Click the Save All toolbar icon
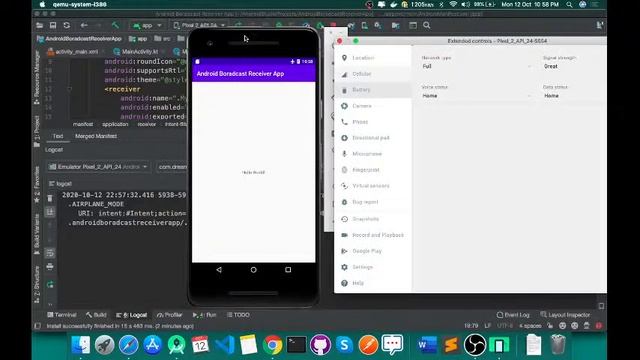 [x=53, y=25]
